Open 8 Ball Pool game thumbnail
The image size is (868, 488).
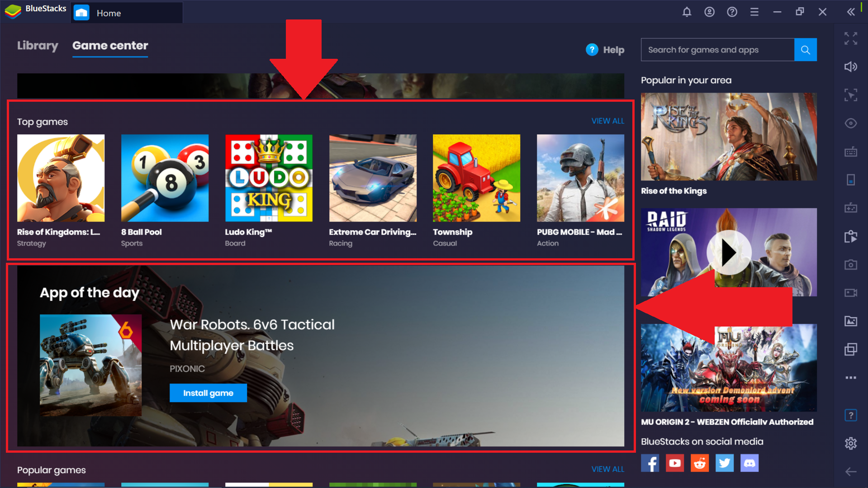point(165,178)
